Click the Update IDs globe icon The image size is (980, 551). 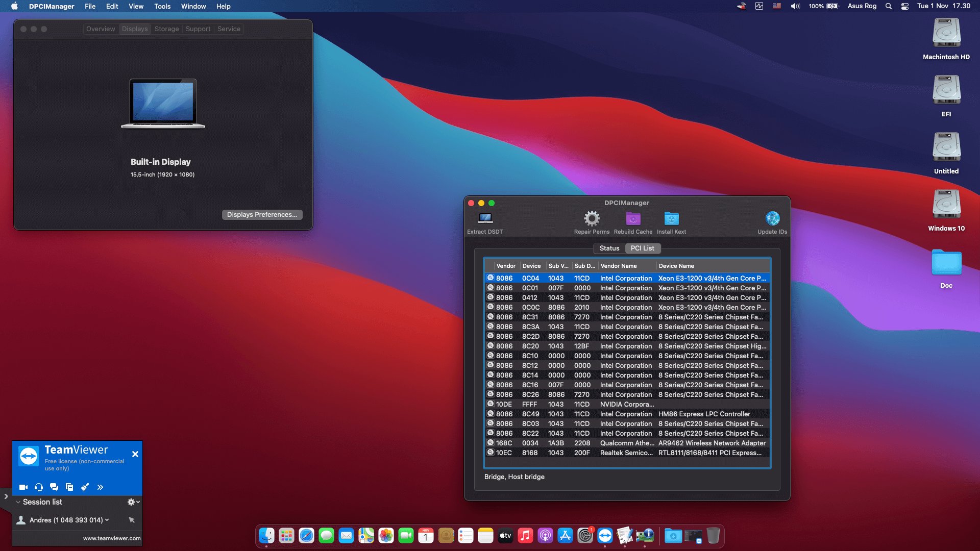pos(772,219)
